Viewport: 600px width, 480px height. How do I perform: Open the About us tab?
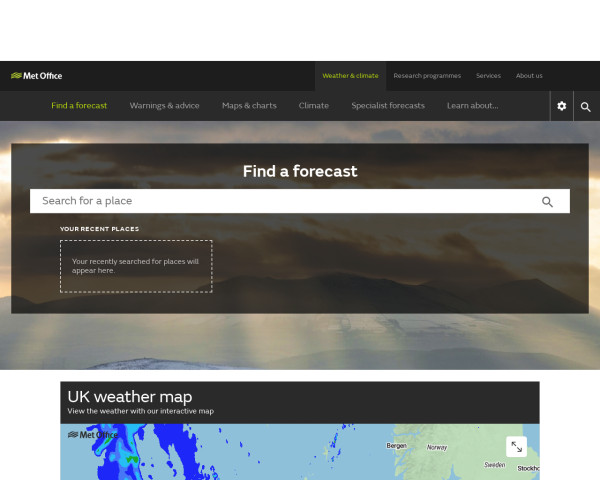(529, 76)
